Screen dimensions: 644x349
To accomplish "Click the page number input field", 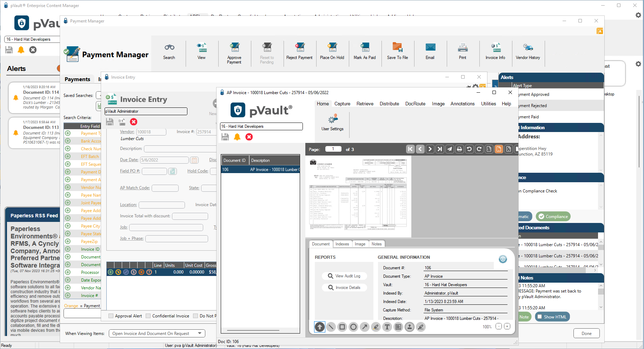I will click(333, 149).
